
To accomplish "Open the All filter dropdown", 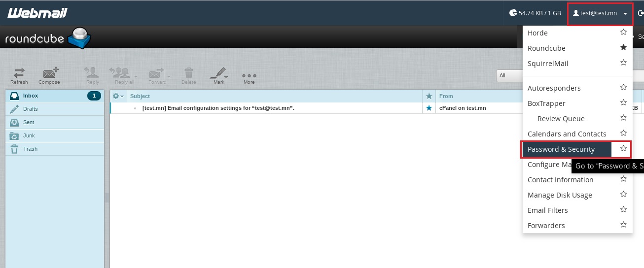I will click(509, 75).
